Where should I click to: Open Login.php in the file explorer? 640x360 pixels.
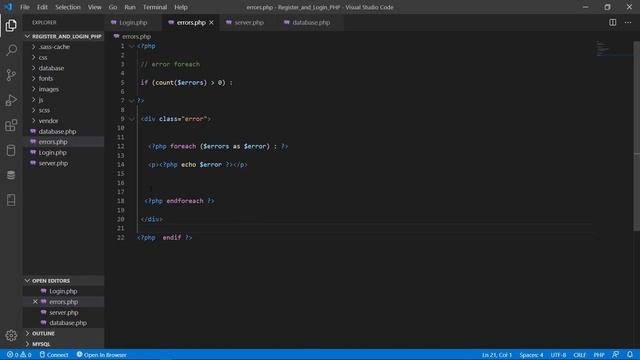click(63, 153)
